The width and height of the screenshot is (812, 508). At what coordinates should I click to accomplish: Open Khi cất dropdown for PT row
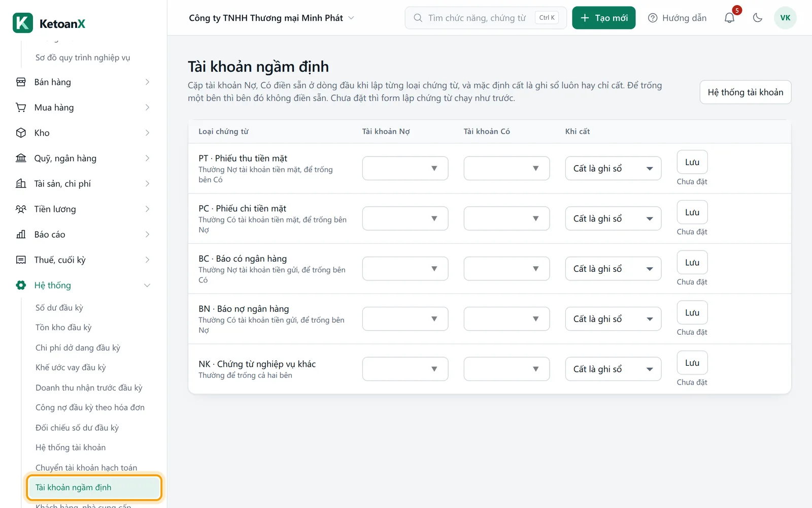pos(613,168)
